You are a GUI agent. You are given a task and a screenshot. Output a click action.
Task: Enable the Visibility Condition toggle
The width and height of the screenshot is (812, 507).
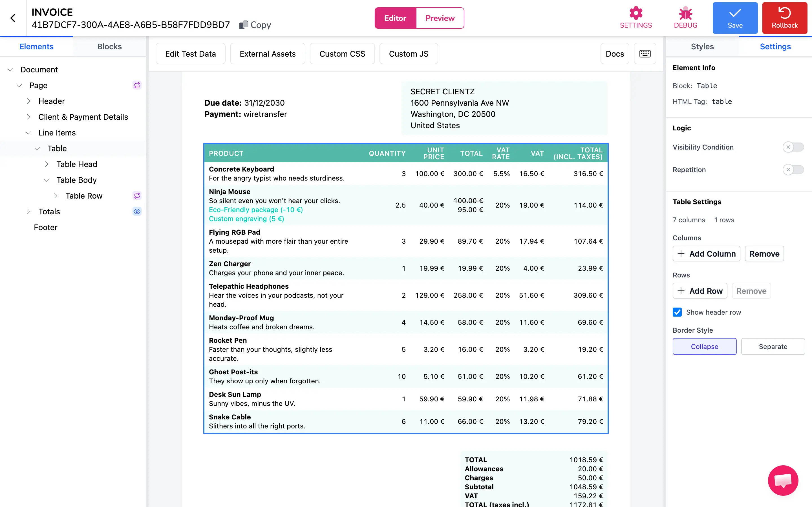(x=793, y=147)
